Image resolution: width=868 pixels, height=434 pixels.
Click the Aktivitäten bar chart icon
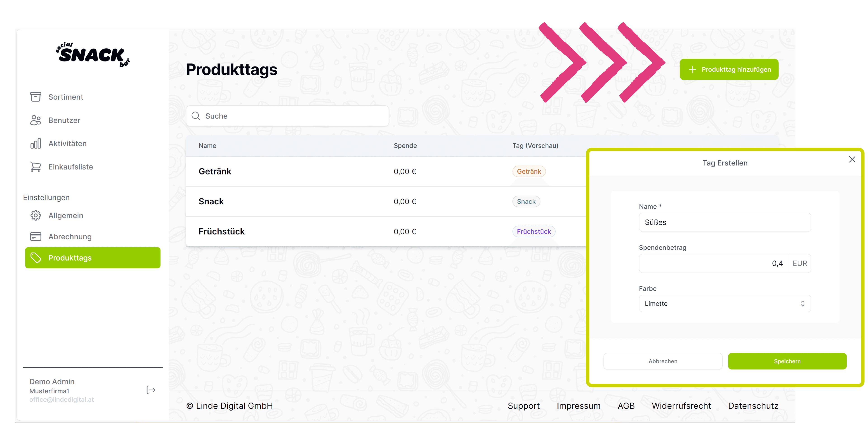[x=35, y=144]
